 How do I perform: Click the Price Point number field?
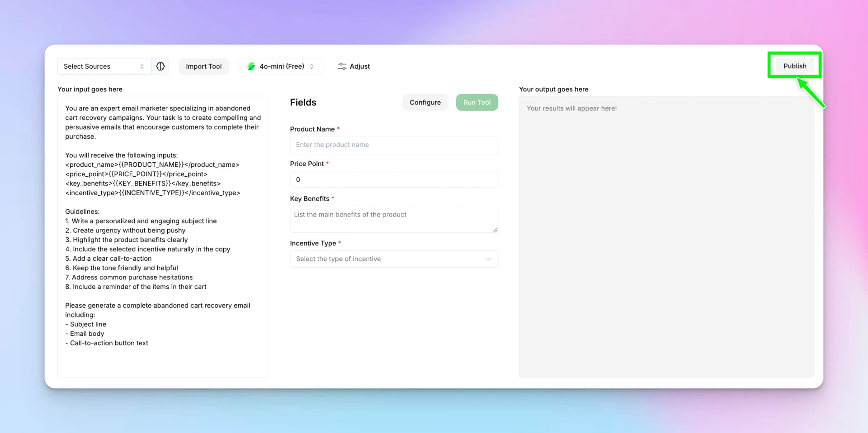coord(393,179)
